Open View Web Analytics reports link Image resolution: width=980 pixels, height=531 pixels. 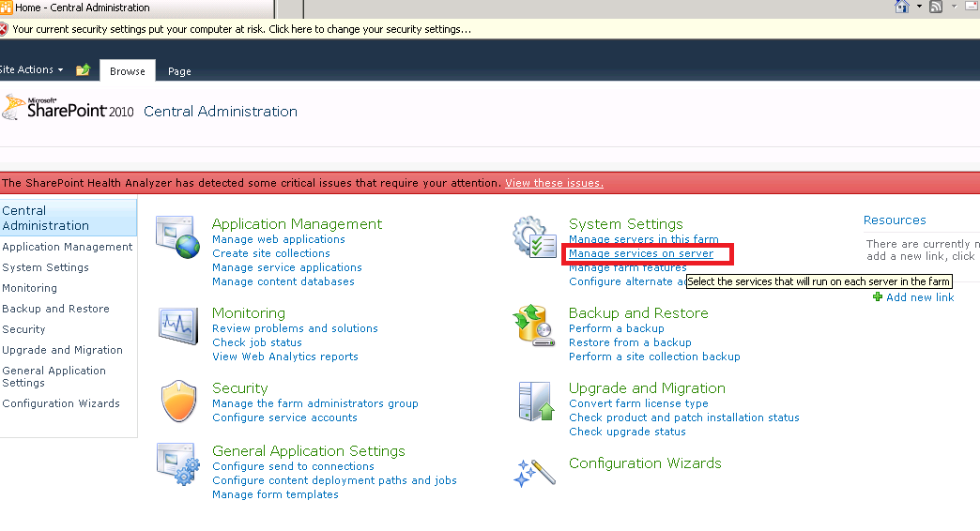point(285,357)
